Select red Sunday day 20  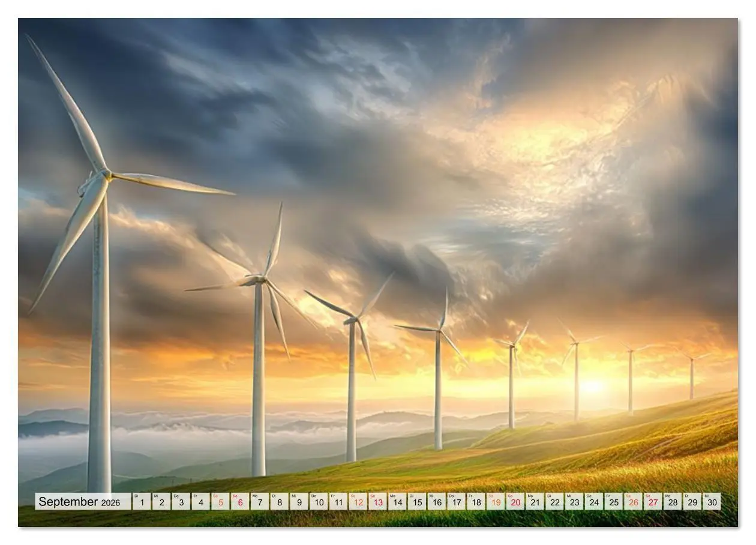tap(515, 502)
